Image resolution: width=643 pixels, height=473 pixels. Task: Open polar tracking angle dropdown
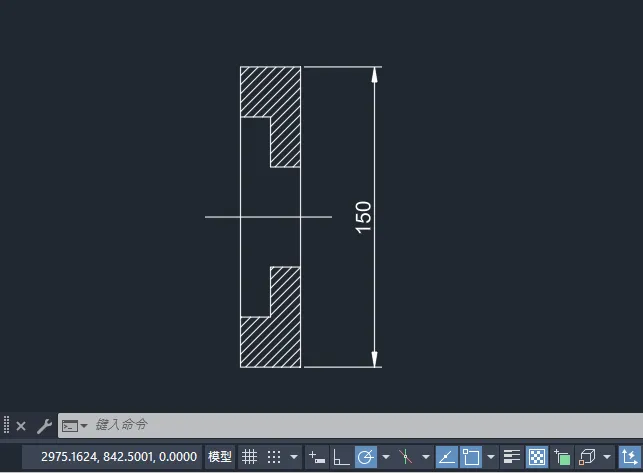385,457
